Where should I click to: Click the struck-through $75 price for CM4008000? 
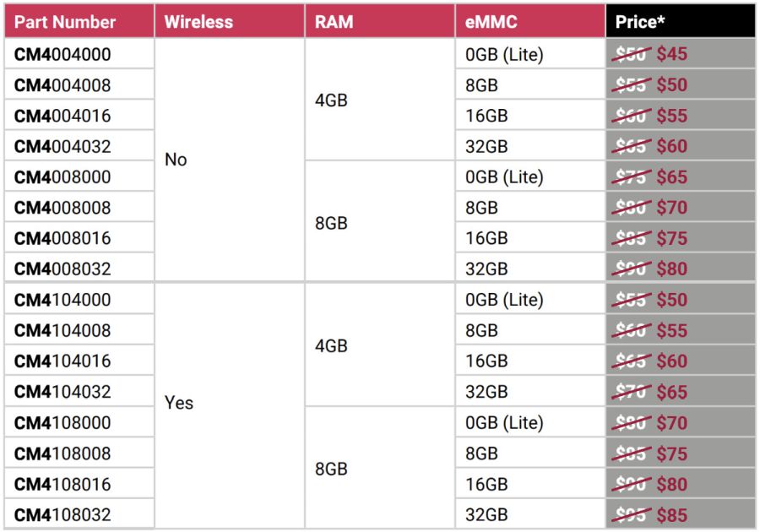[631, 176]
